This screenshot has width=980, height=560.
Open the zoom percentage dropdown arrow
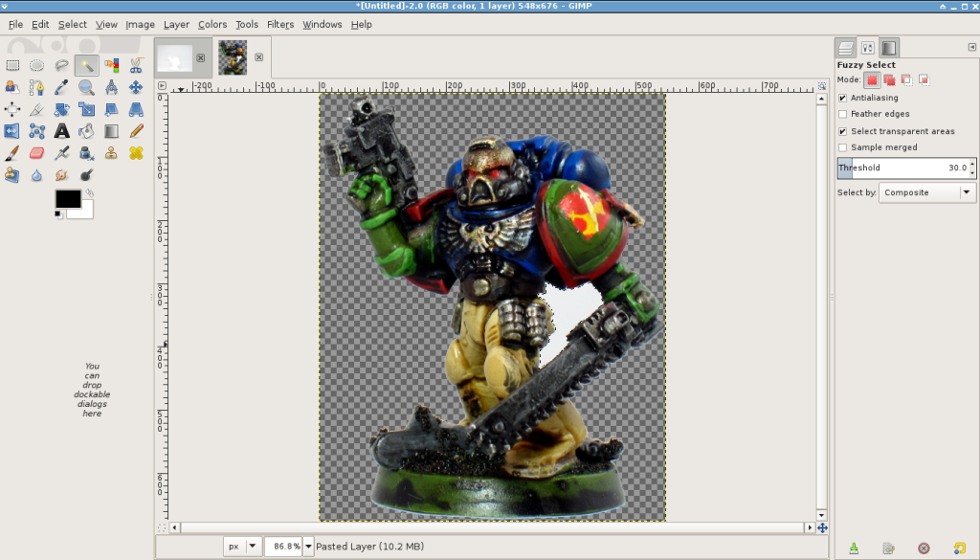(x=308, y=547)
